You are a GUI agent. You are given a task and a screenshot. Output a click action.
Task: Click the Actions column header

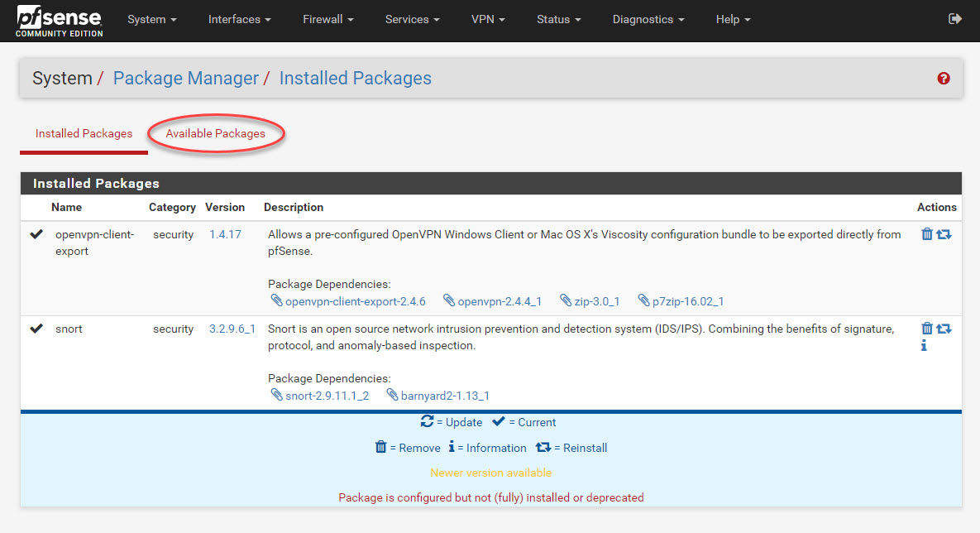(x=936, y=207)
